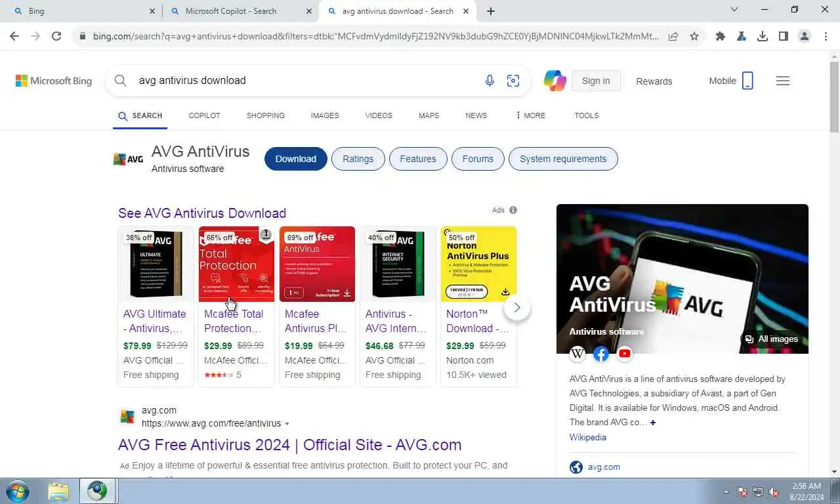Open the NEWS search tab
The height and width of the screenshot is (504, 840).
tap(476, 115)
